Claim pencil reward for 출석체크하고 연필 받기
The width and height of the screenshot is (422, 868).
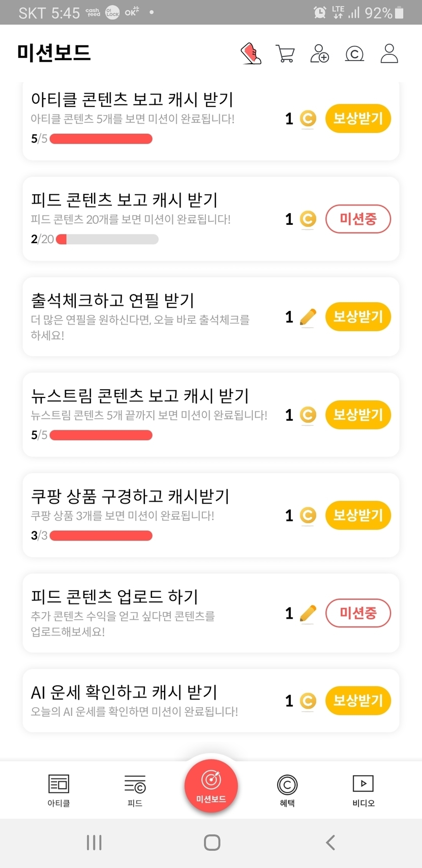click(x=358, y=317)
